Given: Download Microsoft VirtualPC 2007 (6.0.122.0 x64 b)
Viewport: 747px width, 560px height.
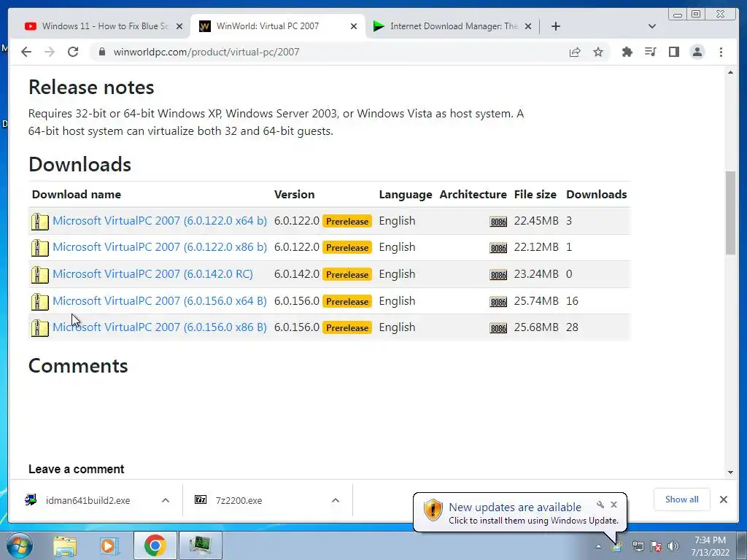Looking at the screenshot, I should click(160, 221).
